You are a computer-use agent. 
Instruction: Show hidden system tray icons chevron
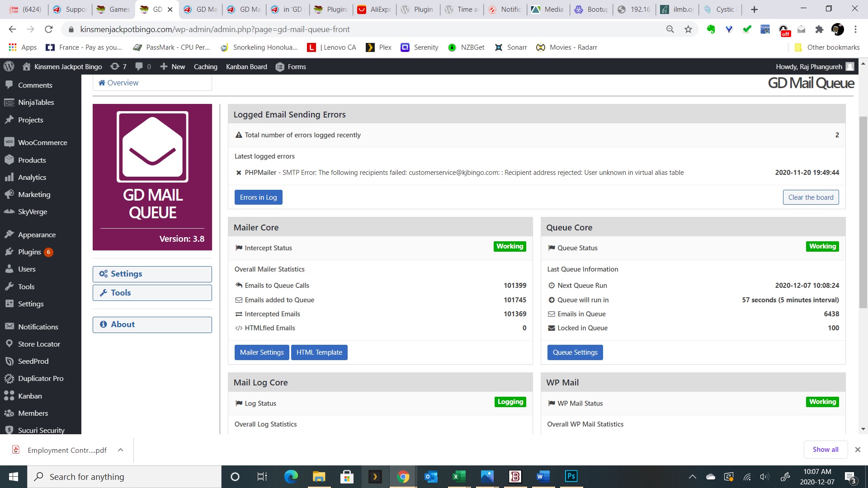[x=692, y=477]
